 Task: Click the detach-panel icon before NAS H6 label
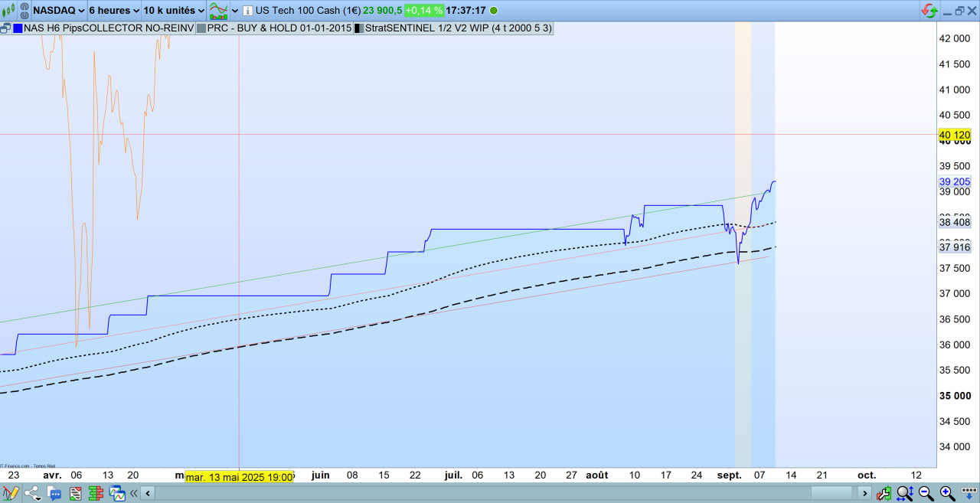[x=5, y=28]
